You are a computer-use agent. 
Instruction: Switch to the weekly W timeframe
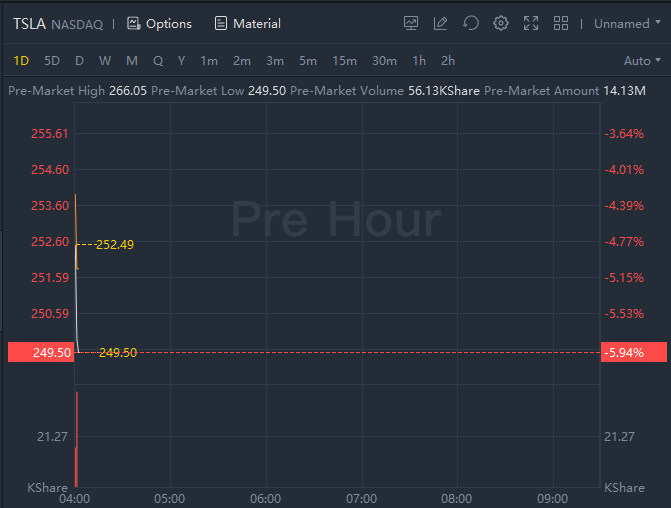coord(105,61)
